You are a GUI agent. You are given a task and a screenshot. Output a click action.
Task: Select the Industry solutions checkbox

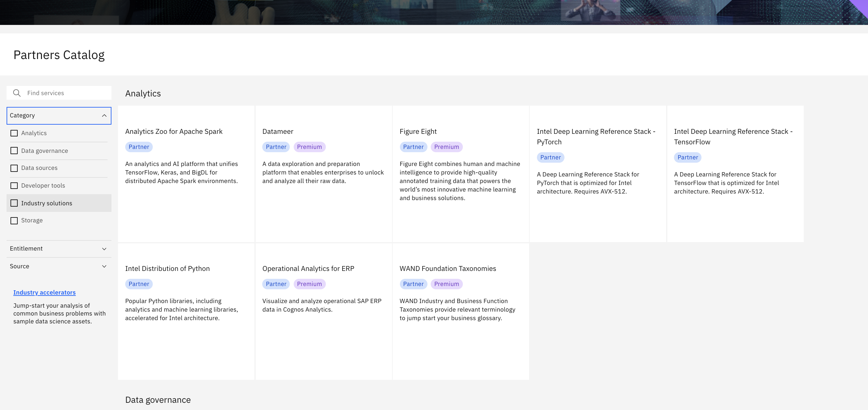(x=14, y=203)
